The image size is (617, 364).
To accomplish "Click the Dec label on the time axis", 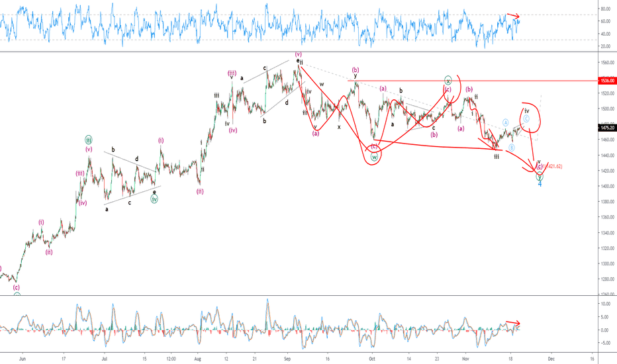I will (551, 359).
